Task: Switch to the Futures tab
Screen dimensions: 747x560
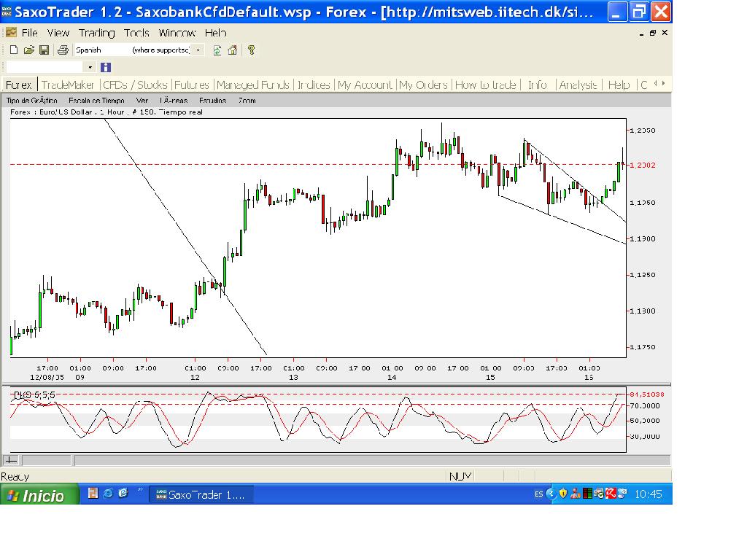Action: 192,85
